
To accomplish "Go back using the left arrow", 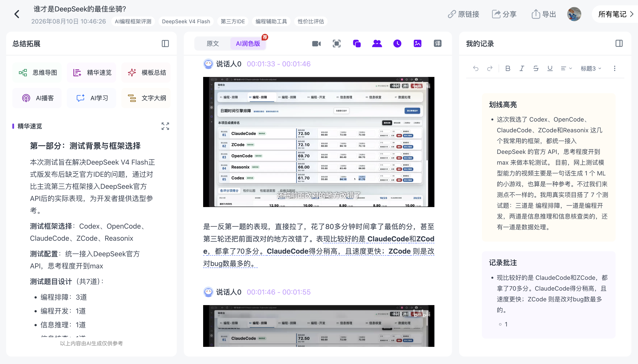I will point(17,14).
